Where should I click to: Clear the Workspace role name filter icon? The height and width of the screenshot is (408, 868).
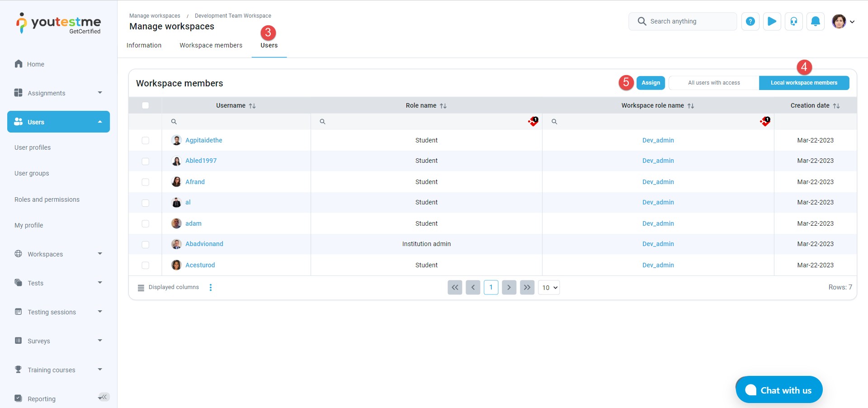(765, 121)
